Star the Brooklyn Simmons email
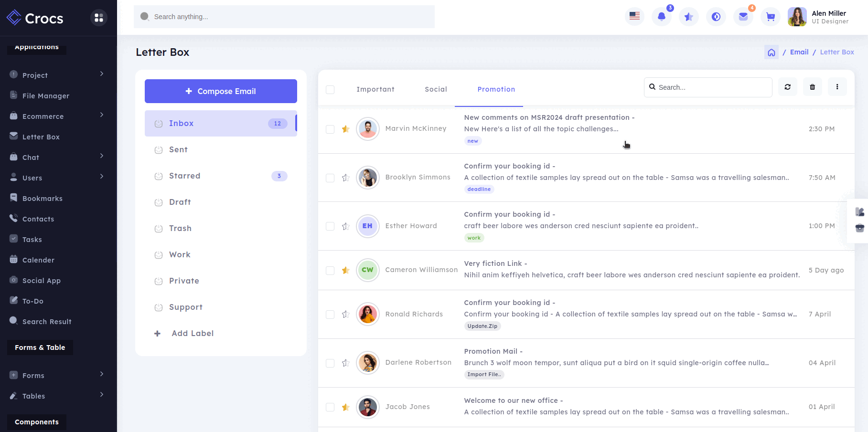 click(346, 178)
